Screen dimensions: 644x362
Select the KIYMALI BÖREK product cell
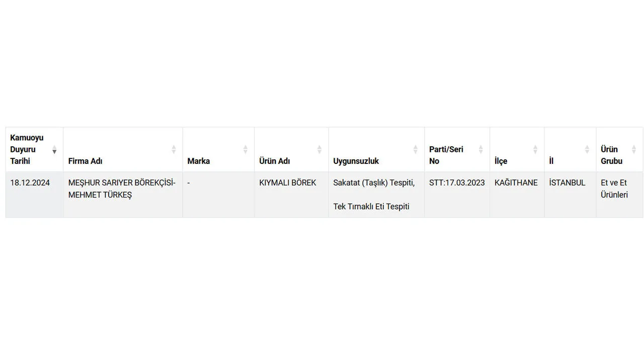point(288,183)
